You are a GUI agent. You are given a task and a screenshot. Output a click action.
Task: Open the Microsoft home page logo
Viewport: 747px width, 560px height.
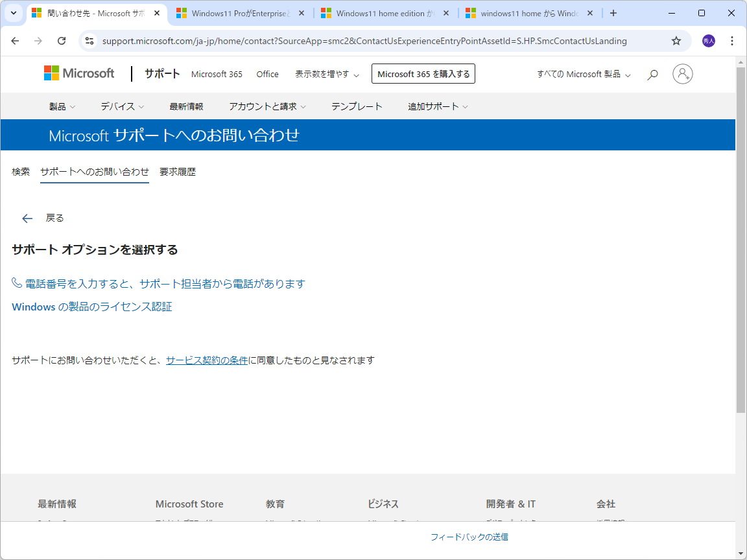78,73
